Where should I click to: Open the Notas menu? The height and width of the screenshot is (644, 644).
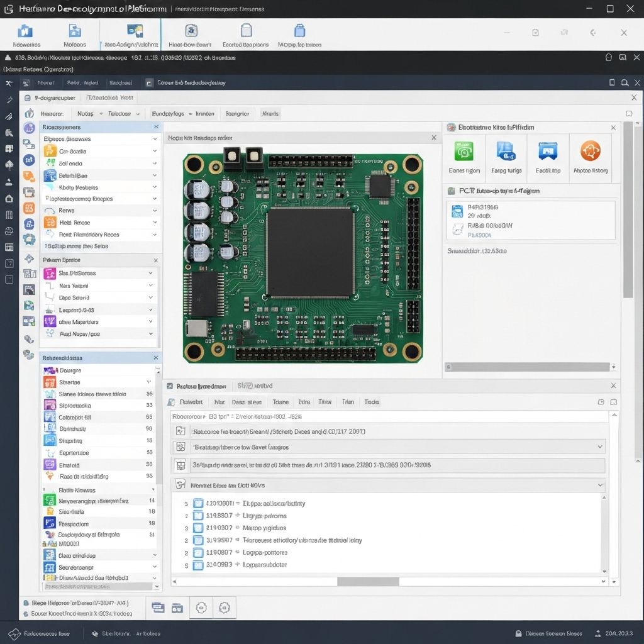pos(85,114)
